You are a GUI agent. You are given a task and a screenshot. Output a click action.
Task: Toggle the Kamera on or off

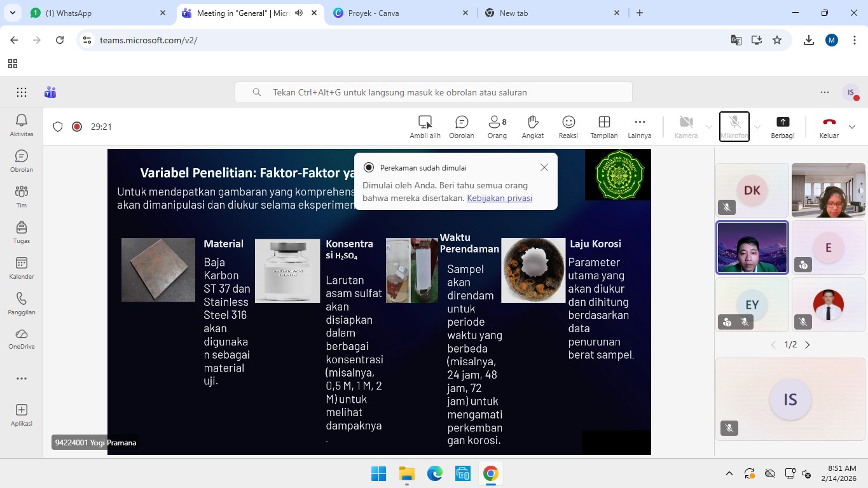pyautogui.click(x=685, y=126)
